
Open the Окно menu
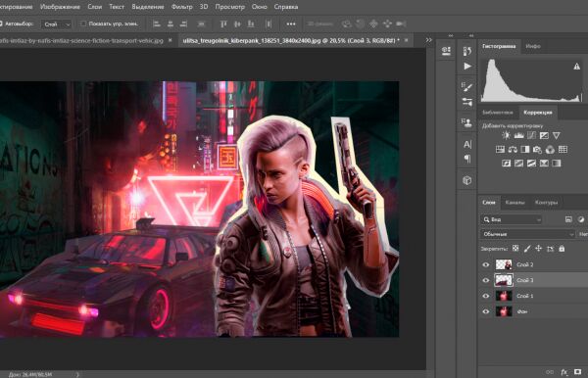[259, 7]
